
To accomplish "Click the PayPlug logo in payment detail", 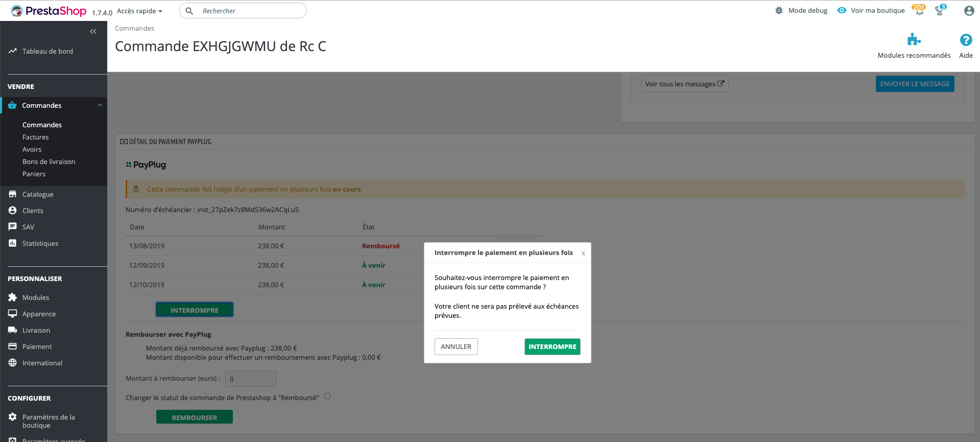I will [146, 165].
